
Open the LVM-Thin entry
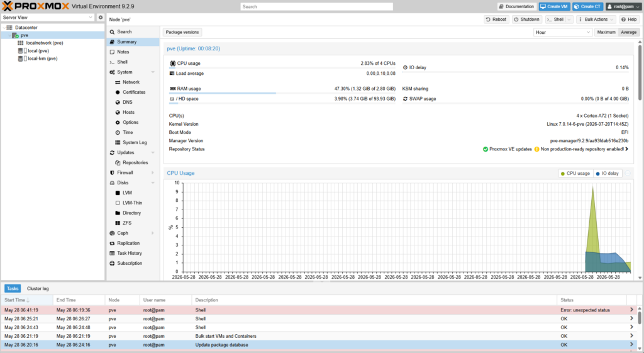133,203
